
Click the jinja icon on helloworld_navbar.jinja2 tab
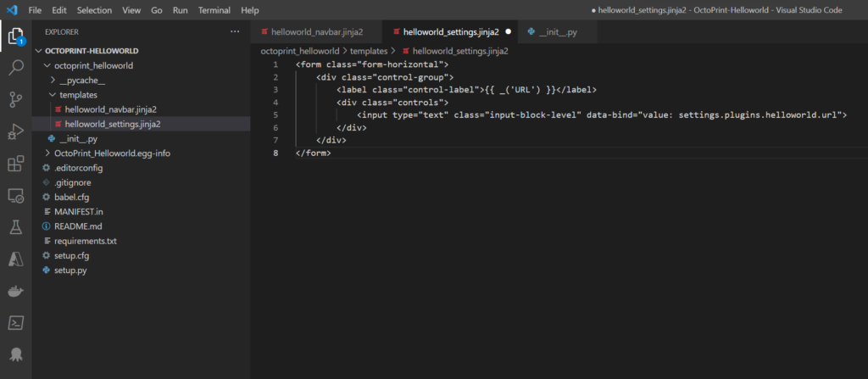point(264,32)
